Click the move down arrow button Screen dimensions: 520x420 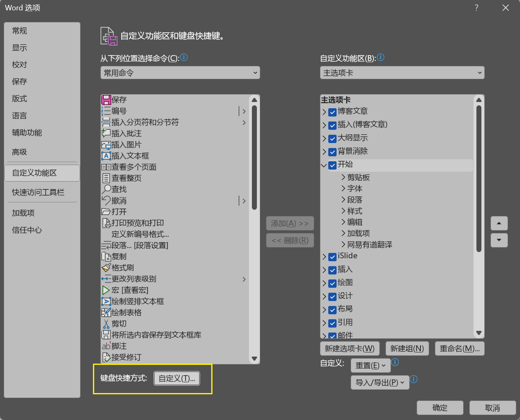click(499, 240)
